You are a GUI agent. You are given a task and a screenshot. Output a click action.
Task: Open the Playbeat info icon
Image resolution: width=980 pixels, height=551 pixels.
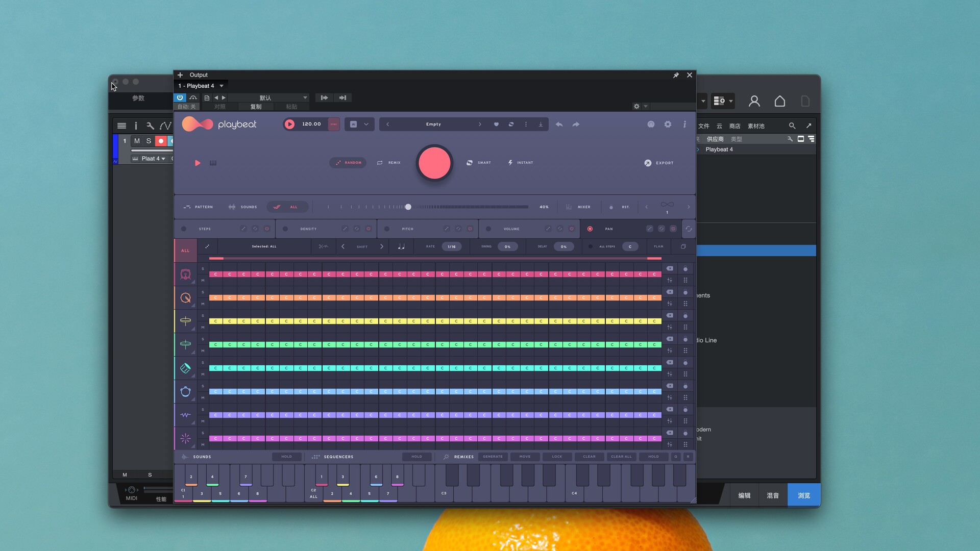[x=684, y=124]
